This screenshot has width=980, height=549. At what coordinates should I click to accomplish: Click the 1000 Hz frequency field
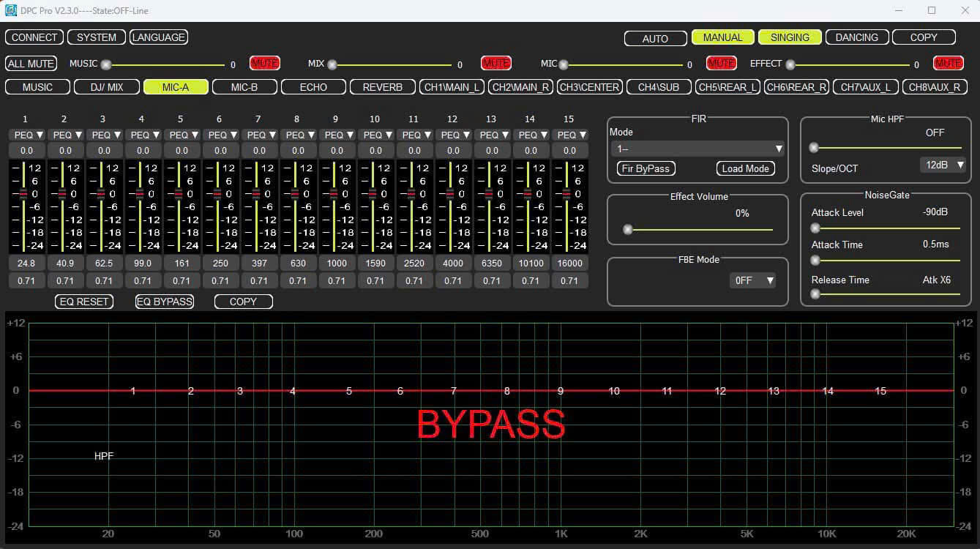[337, 264]
